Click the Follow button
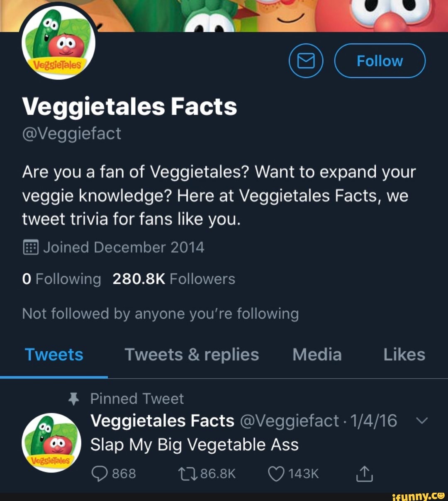This screenshot has height=501, width=448. click(379, 61)
